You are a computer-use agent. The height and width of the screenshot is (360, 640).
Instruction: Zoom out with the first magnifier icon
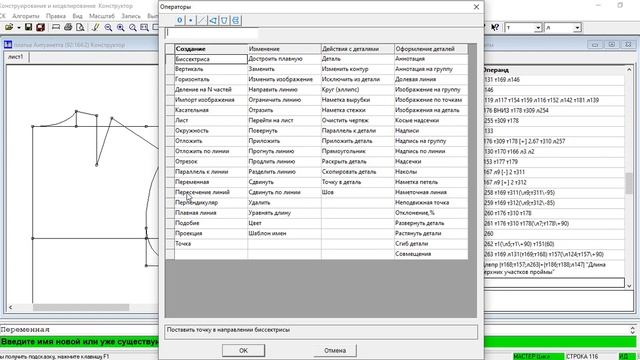pyautogui.click(x=108, y=27)
